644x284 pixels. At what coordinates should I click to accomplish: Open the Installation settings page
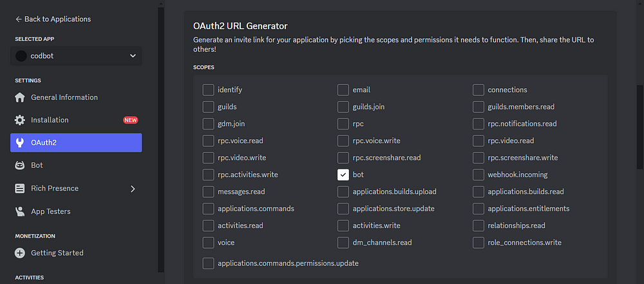76,120
